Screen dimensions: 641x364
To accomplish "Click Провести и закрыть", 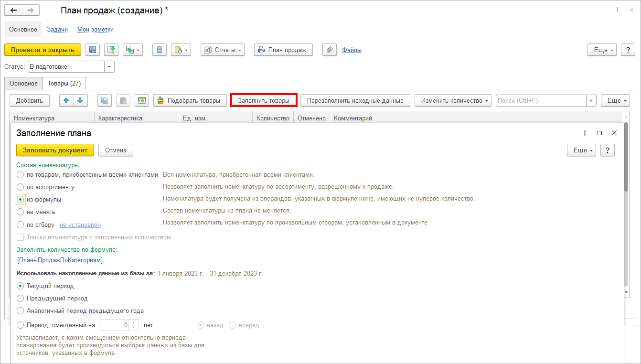I will click(x=43, y=50).
